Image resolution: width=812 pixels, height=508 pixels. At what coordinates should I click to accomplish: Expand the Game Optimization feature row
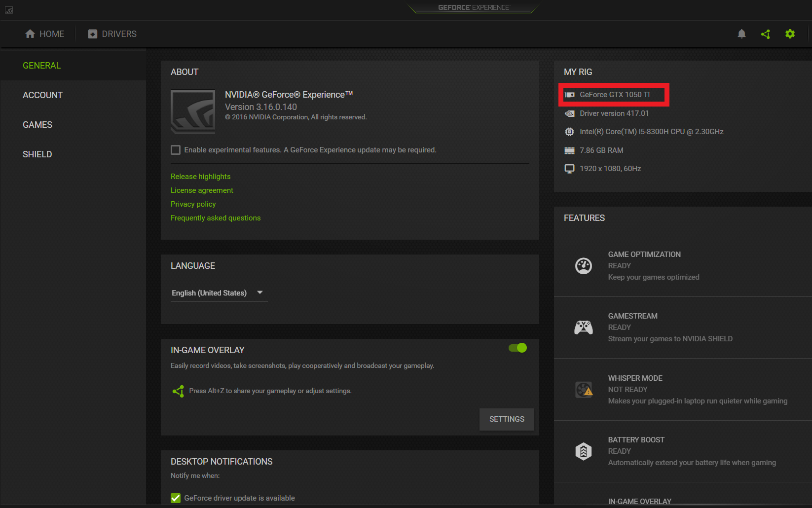coord(683,266)
